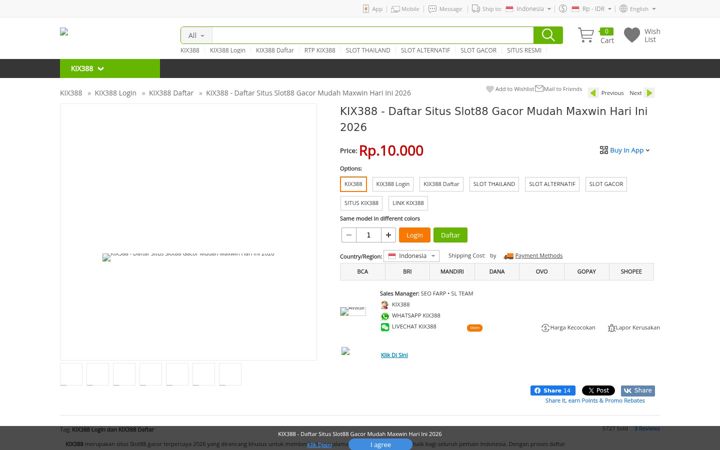
Task: Click the Mail to Friends envelope icon
Action: (539, 89)
